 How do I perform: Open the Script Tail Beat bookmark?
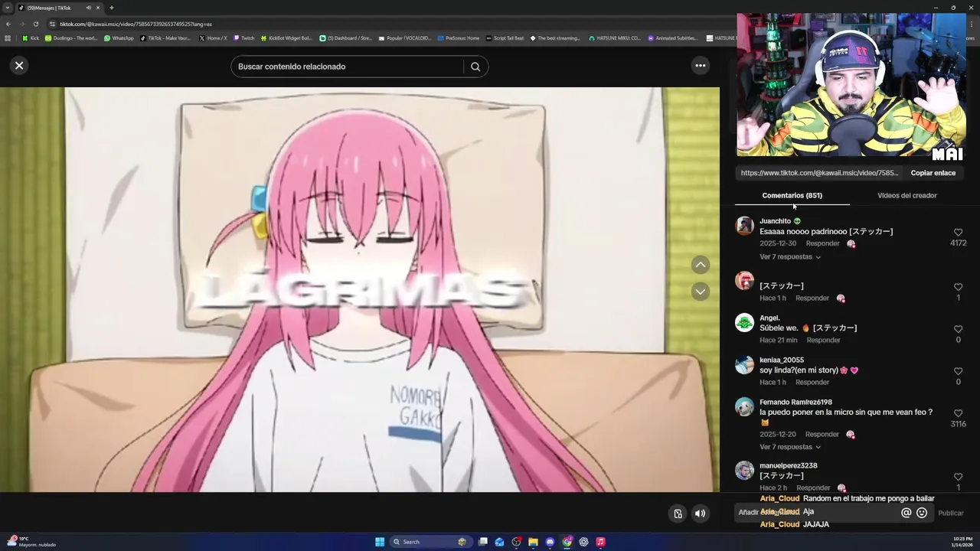(x=505, y=37)
